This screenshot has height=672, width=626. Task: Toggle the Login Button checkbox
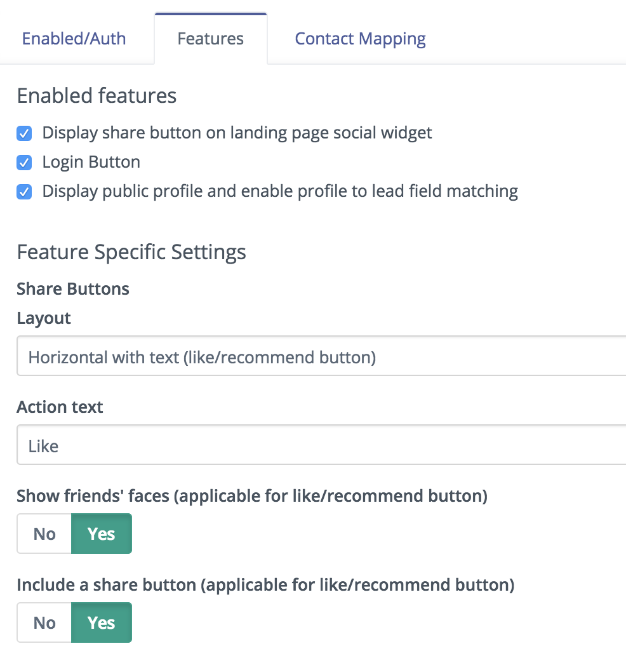pos(24,163)
